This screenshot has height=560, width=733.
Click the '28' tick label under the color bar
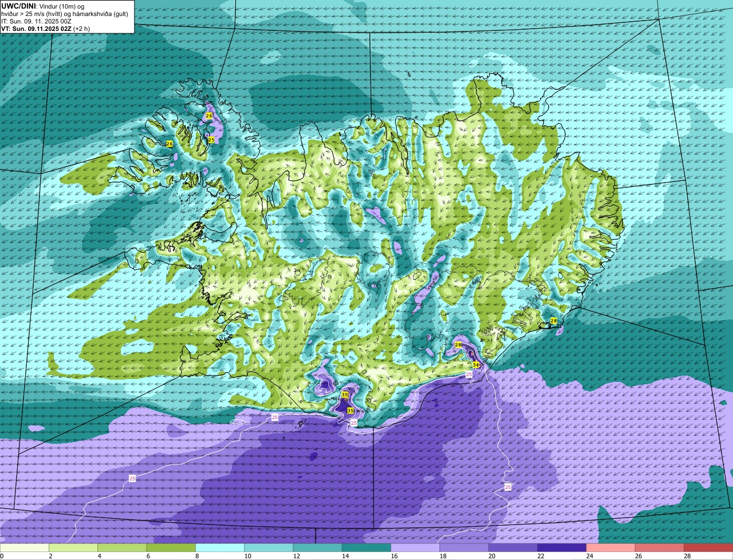[x=687, y=556]
